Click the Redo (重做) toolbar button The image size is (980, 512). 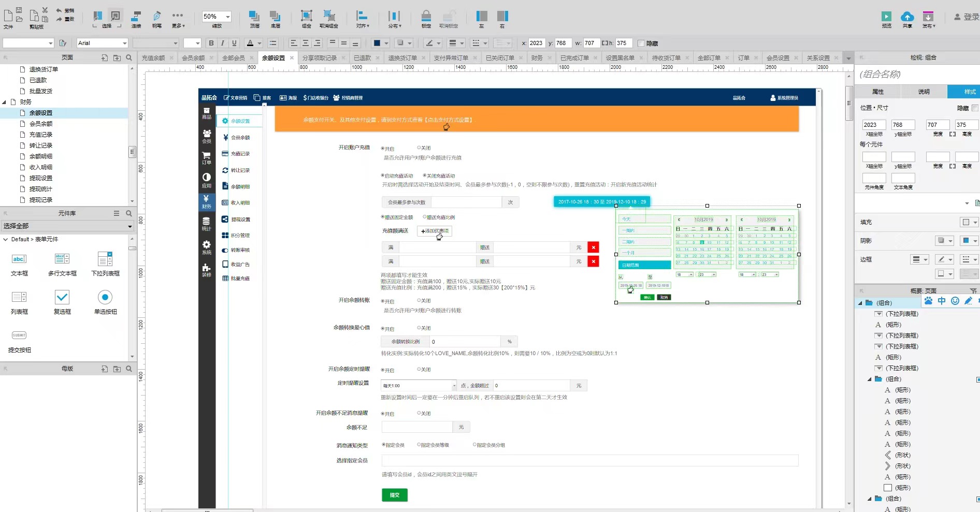[x=65, y=19]
